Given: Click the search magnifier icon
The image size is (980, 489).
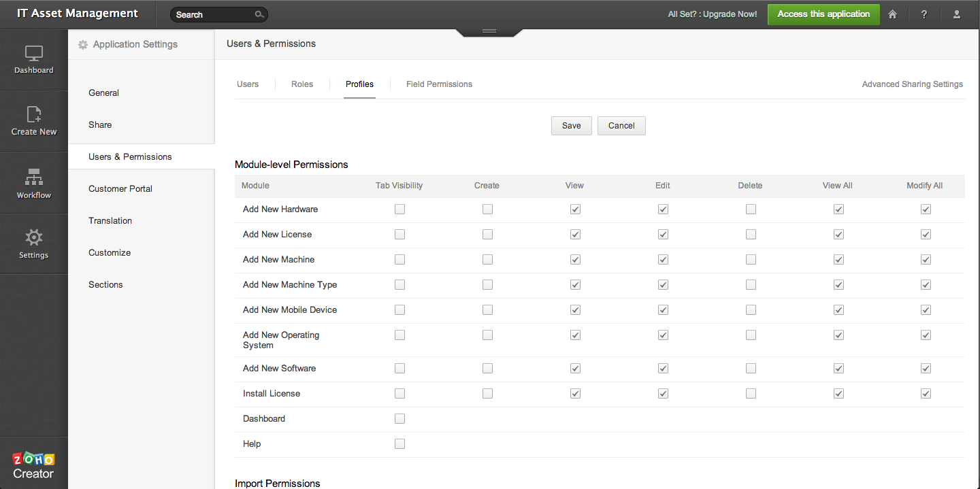Looking at the screenshot, I should point(259,14).
